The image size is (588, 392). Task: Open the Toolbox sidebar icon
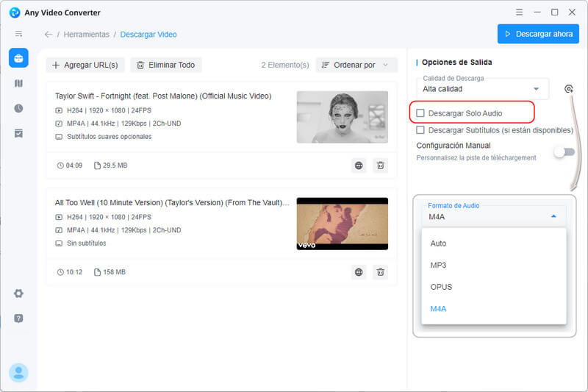click(x=18, y=58)
